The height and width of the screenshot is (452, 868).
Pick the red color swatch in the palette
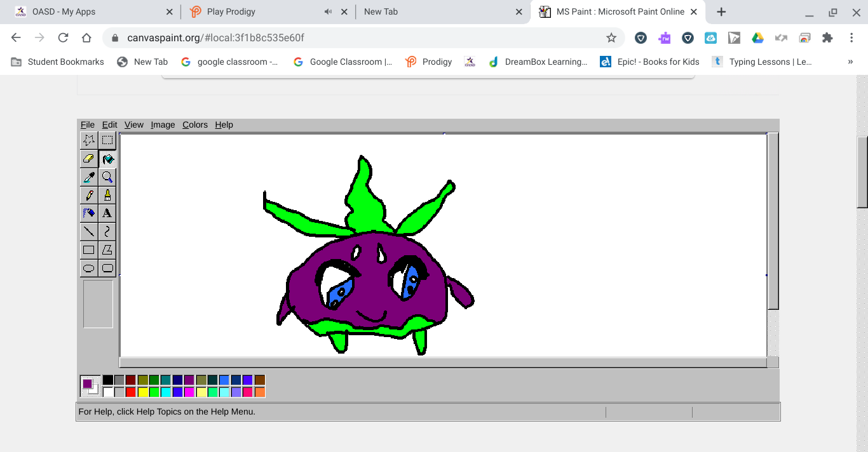coord(131,392)
